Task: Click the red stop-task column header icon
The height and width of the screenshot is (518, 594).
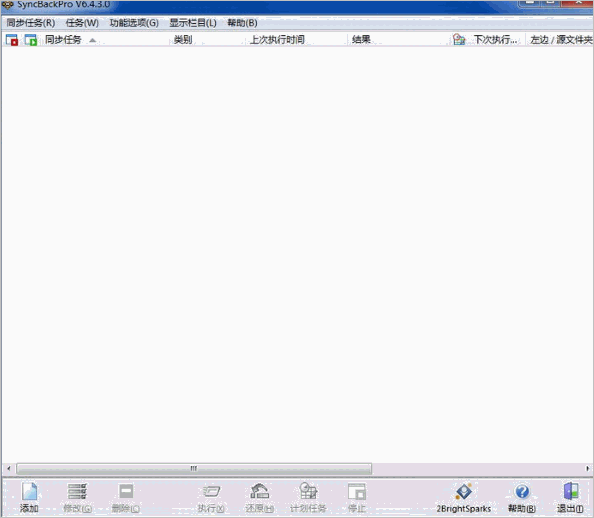Action: (12, 39)
